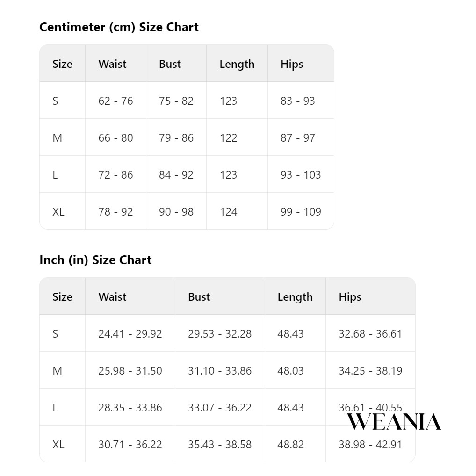
Task: Click the Size header in inch chart
Action: (62, 296)
